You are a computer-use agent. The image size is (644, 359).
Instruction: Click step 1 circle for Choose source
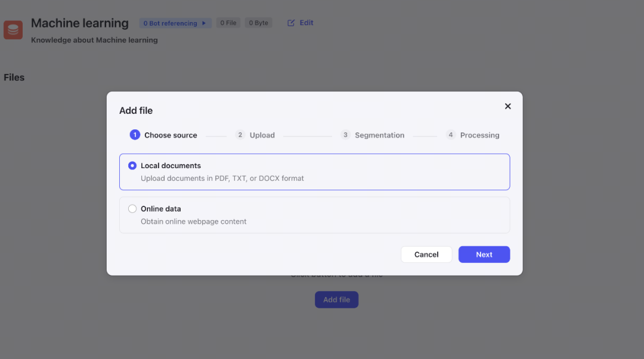pos(135,135)
